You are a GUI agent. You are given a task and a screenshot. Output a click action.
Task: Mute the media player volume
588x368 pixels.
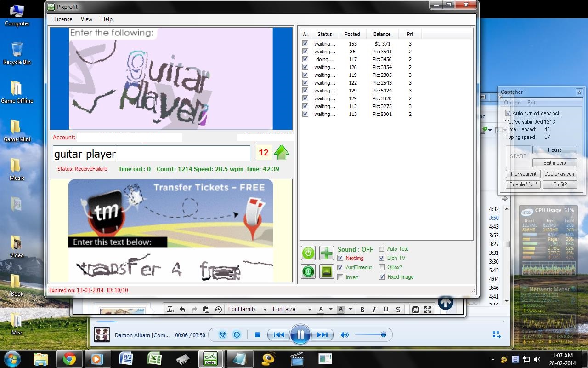click(x=344, y=335)
